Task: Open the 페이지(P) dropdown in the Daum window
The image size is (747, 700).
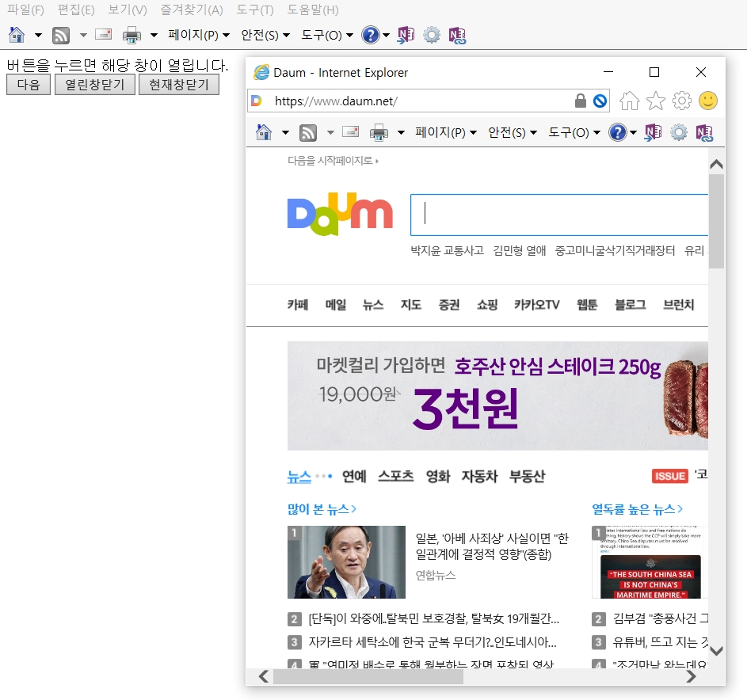Action: tap(446, 132)
